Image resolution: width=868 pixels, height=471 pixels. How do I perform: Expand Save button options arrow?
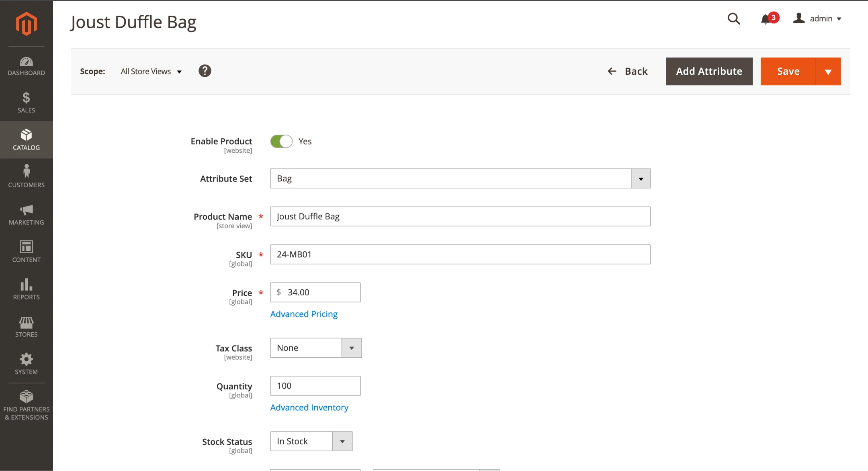coord(828,72)
